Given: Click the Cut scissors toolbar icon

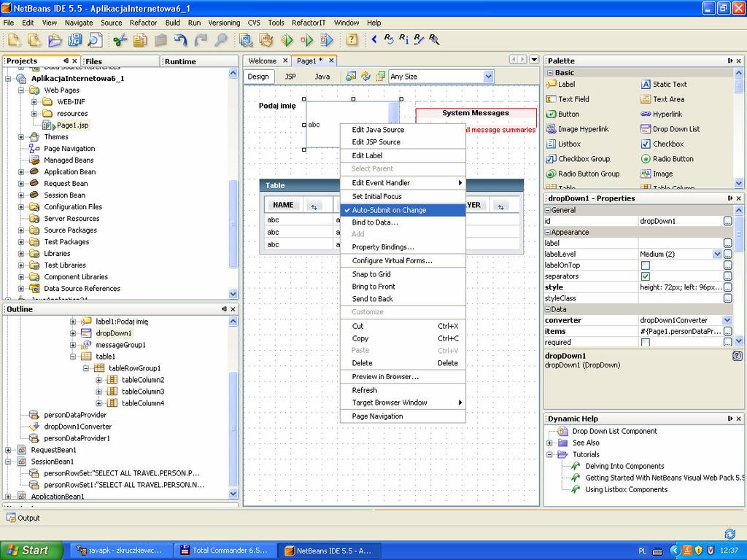Looking at the screenshot, I should [x=120, y=40].
